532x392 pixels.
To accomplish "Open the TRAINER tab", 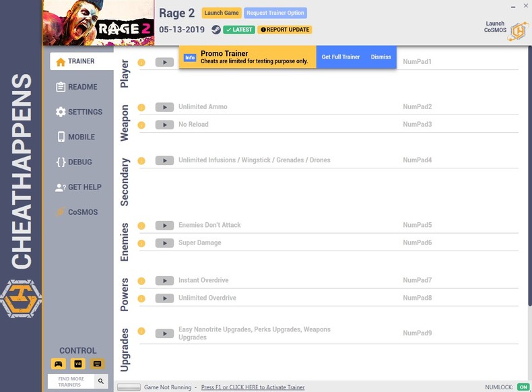I will (x=81, y=61).
